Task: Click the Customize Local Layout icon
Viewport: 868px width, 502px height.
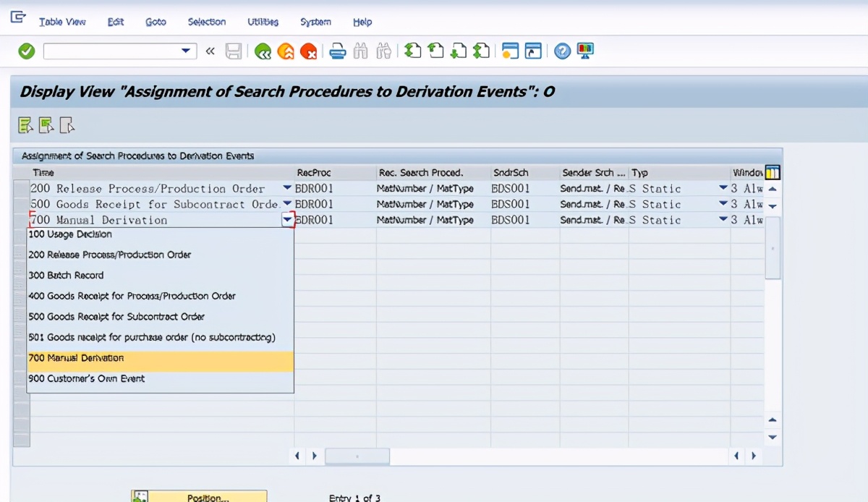Action: [584, 51]
